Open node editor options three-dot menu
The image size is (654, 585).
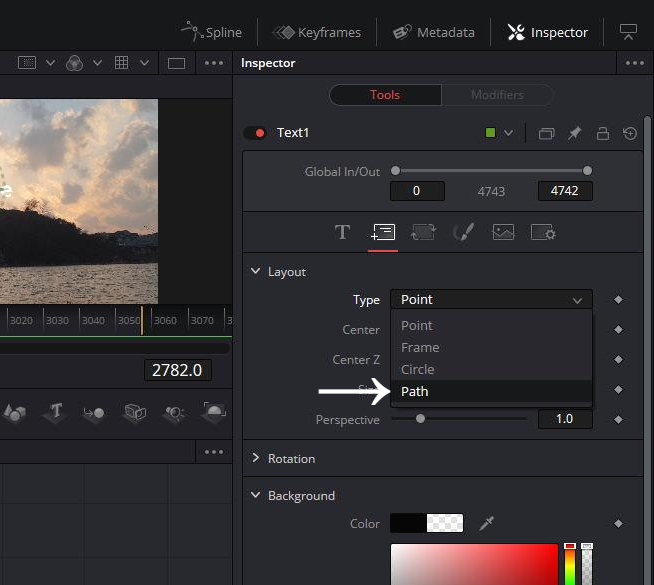[214, 452]
